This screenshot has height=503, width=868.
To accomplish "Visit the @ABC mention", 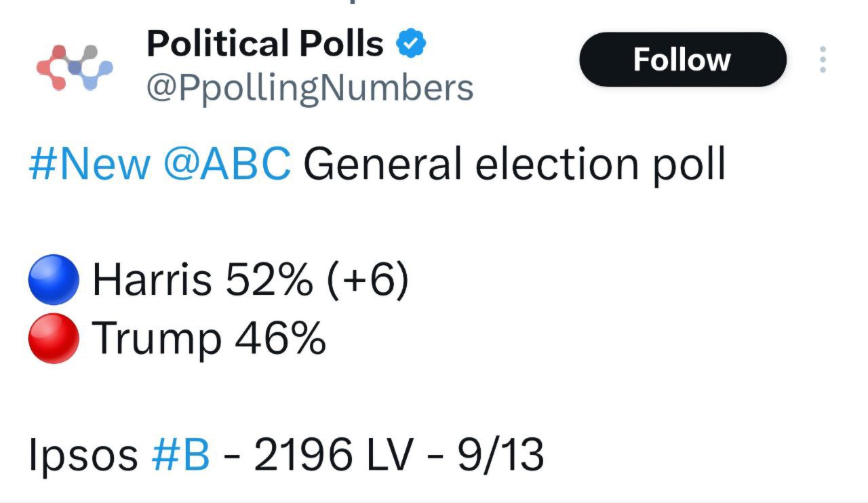I will (227, 165).
